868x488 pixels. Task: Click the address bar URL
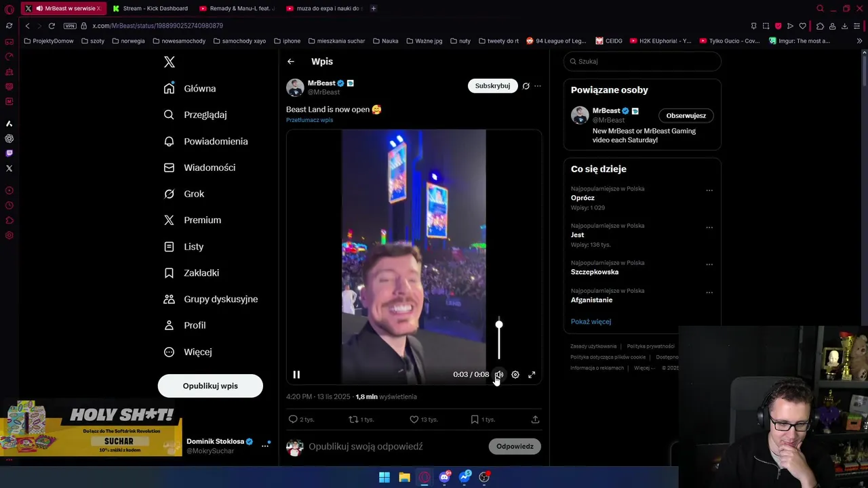157,26
